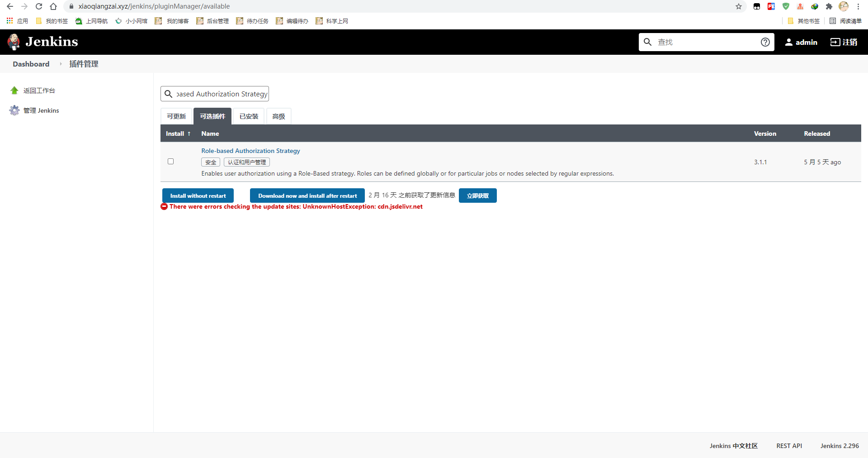Viewport: 868px width, 458px height.
Task: Tick the Role-based Authorization Strategy install checkbox
Action: point(170,162)
